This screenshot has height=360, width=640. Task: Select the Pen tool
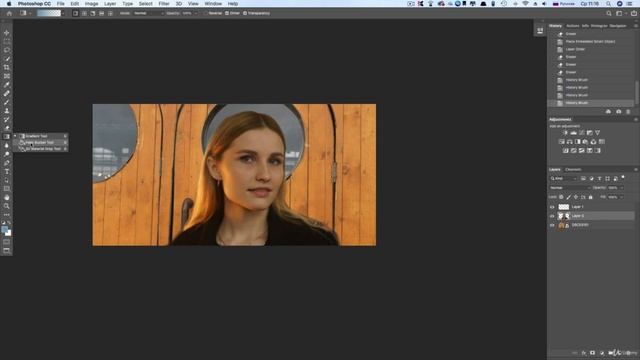(x=7, y=163)
